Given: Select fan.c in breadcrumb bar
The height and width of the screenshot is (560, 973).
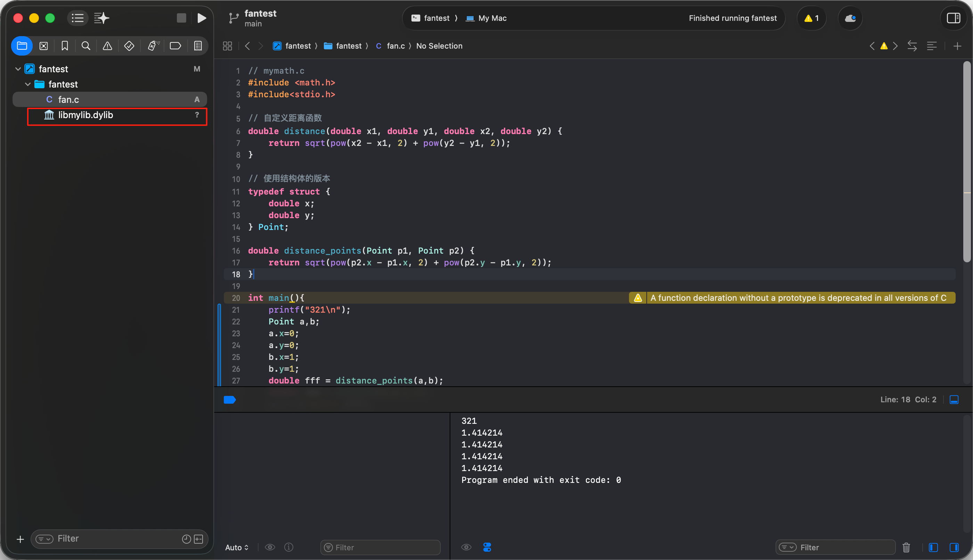Looking at the screenshot, I should (395, 46).
